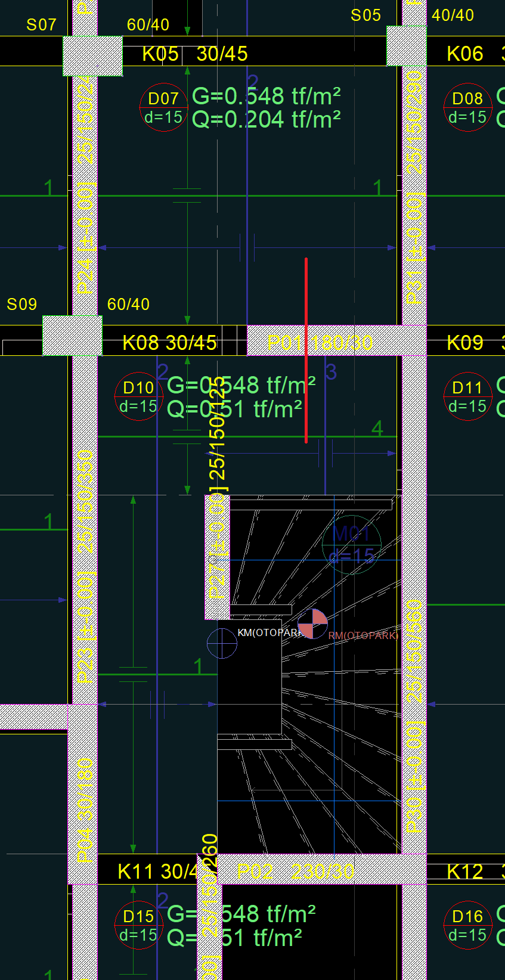Image resolution: width=505 pixels, height=980 pixels.
Task: Select the D07 slab marker circle
Action: pyautogui.click(x=163, y=107)
